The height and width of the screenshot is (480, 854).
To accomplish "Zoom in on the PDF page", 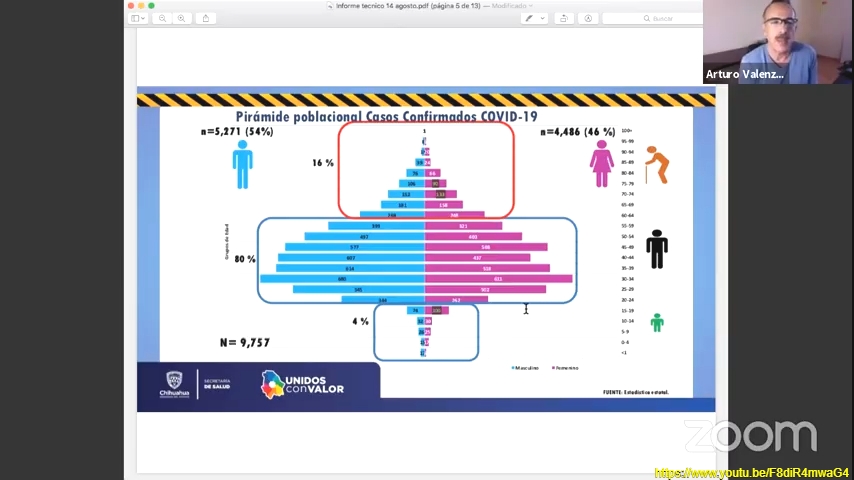I will (181, 18).
